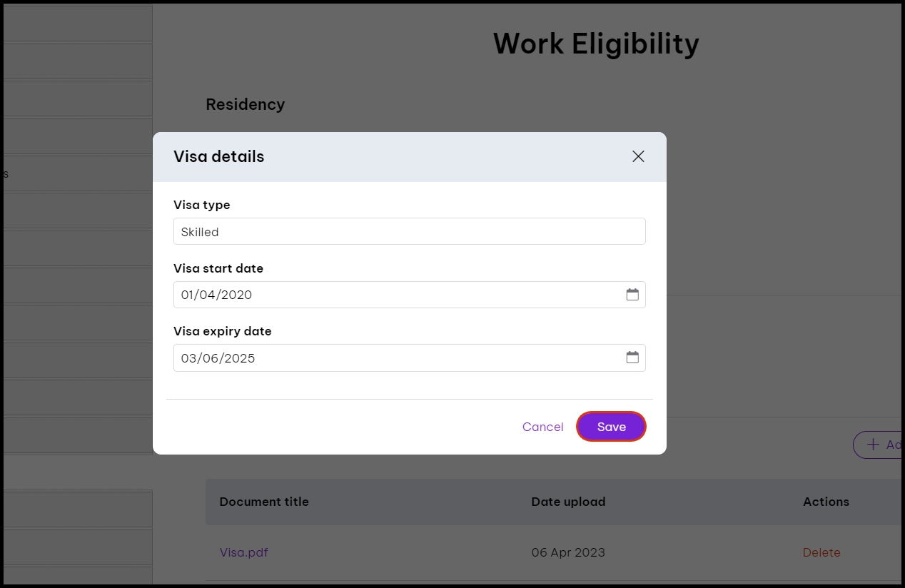Viewport: 905px width, 588px height.
Task: Click the Visa start date label
Action: [x=218, y=268]
